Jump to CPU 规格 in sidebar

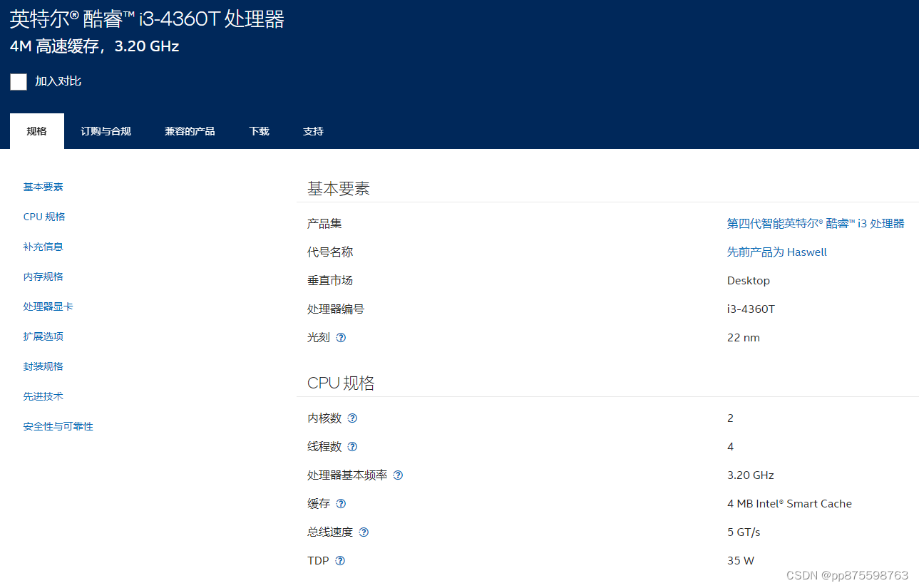[x=44, y=217]
